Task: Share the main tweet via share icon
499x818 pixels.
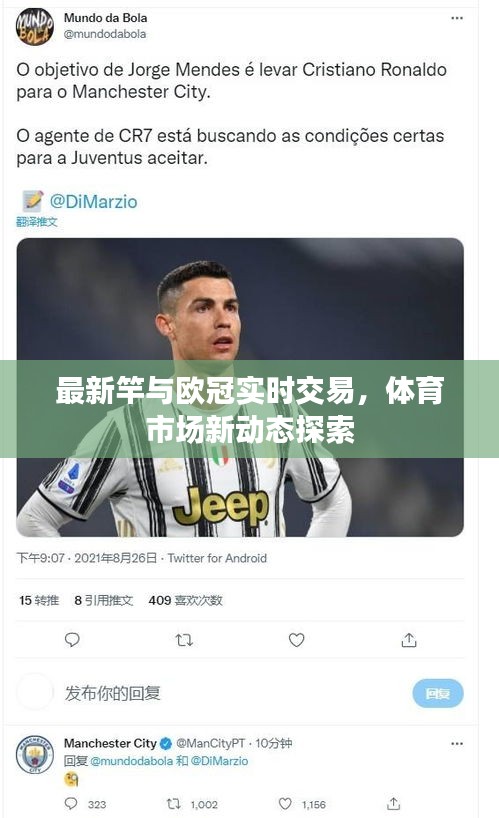Action: pos(409,640)
